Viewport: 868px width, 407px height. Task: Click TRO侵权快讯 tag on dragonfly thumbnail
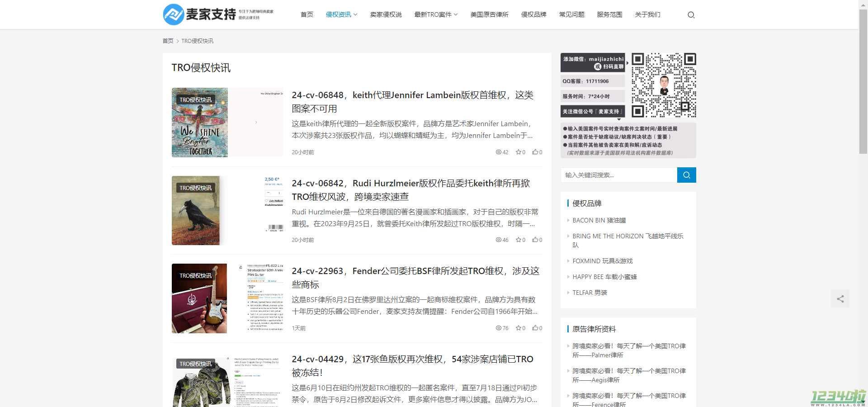click(x=195, y=99)
